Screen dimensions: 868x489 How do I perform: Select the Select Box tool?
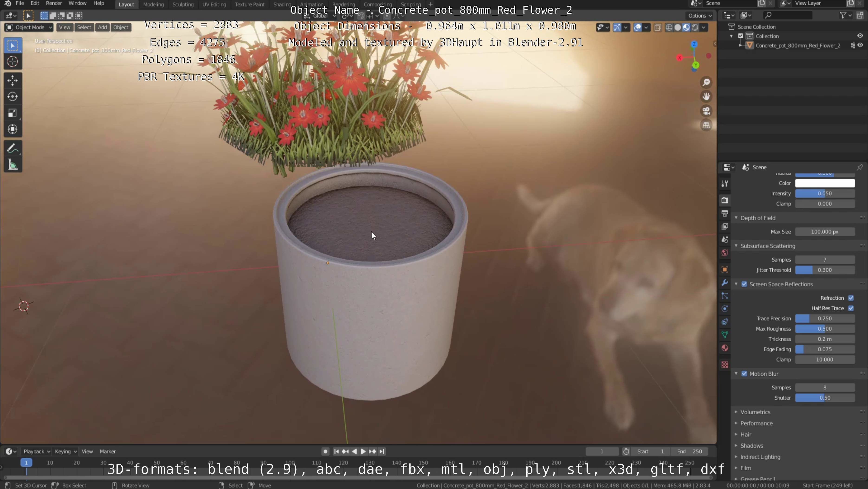point(13,45)
